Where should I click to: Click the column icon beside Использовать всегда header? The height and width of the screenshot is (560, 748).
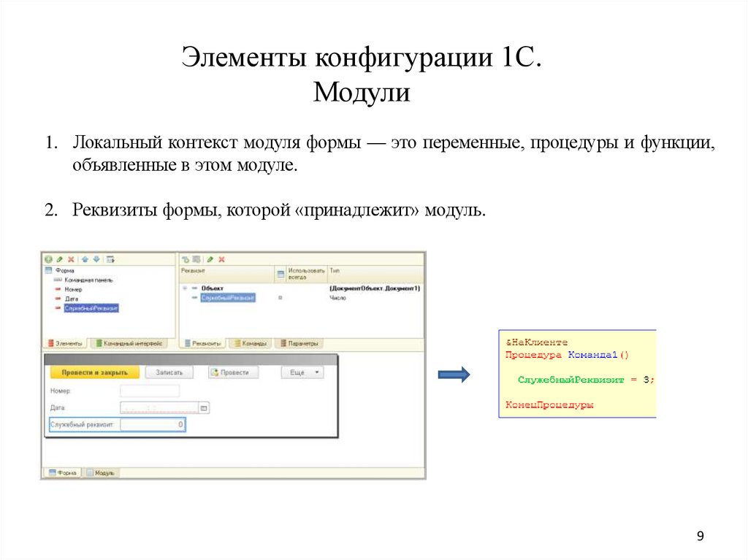pos(280,274)
